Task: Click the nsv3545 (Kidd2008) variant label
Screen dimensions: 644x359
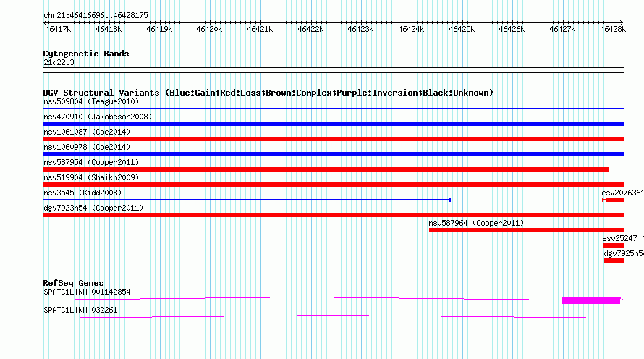Action: coord(82,193)
